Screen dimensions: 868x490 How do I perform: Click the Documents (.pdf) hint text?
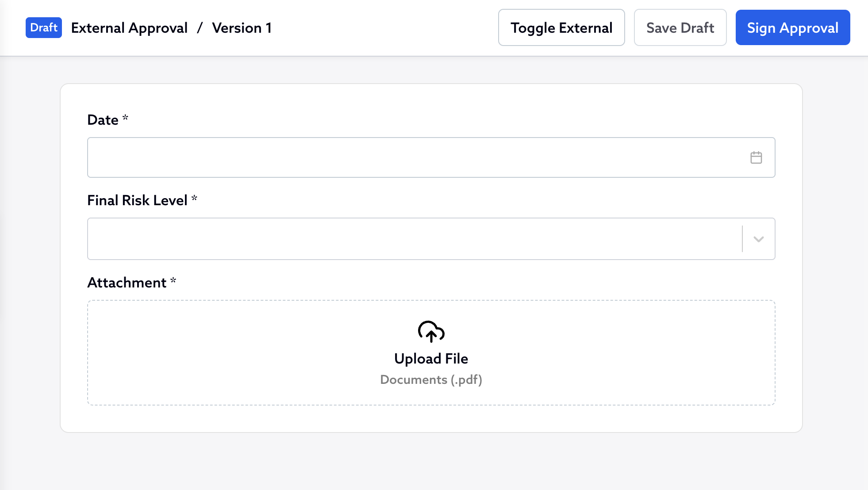431,379
